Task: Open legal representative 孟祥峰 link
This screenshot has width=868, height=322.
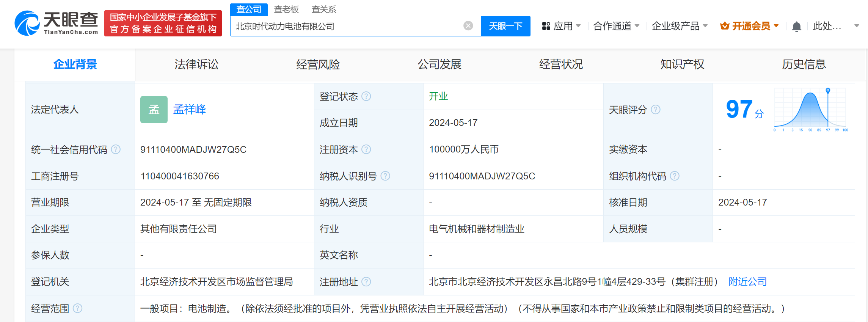Action: (189, 110)
